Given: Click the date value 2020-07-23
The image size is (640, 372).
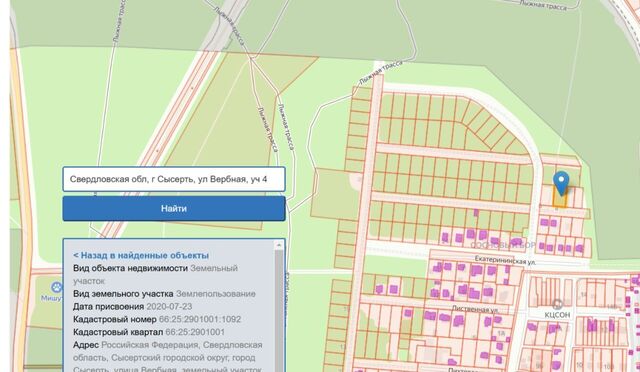Looking at the screenshot, I should [x=169, y=306].
